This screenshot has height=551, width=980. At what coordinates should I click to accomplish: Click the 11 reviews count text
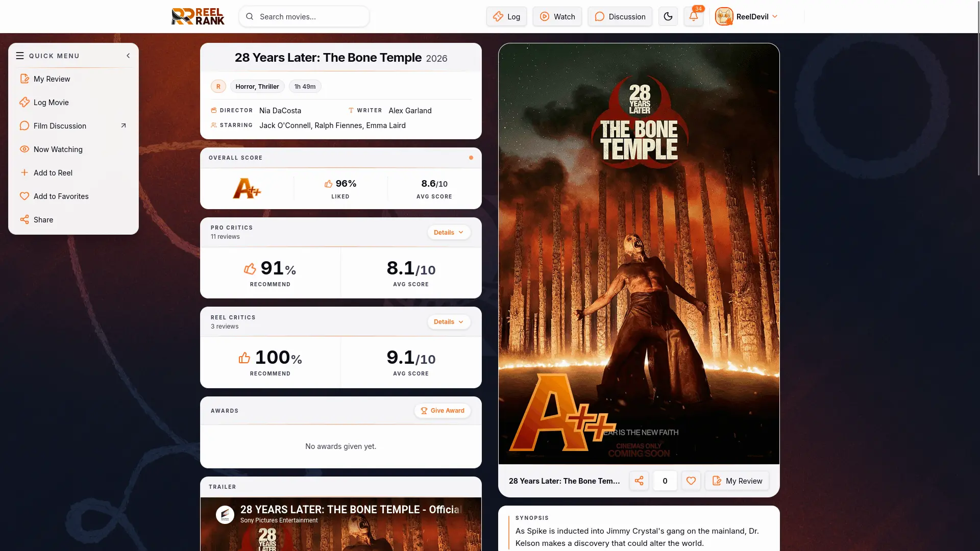(x=225, y=237)
